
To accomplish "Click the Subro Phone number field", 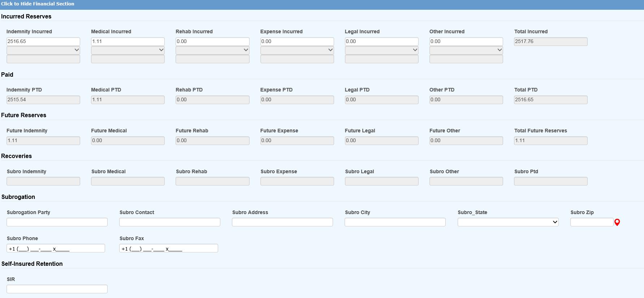I will (x=56, y=248).
